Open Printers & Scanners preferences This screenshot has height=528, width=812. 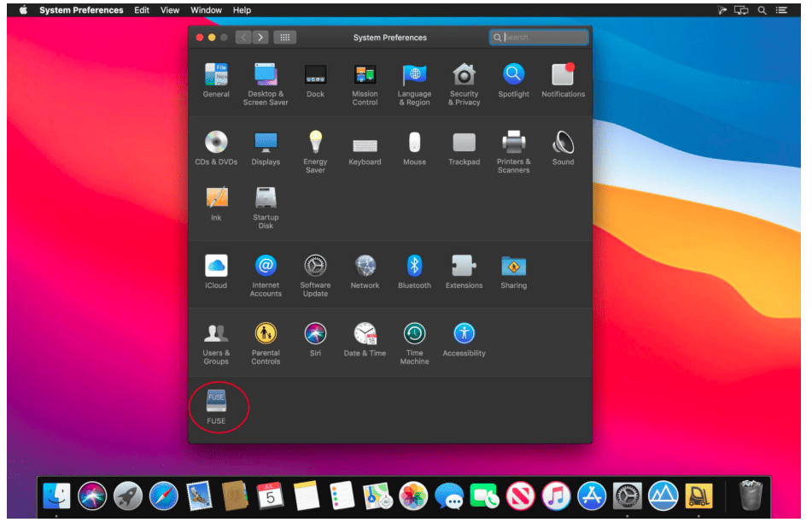point(514,151)
